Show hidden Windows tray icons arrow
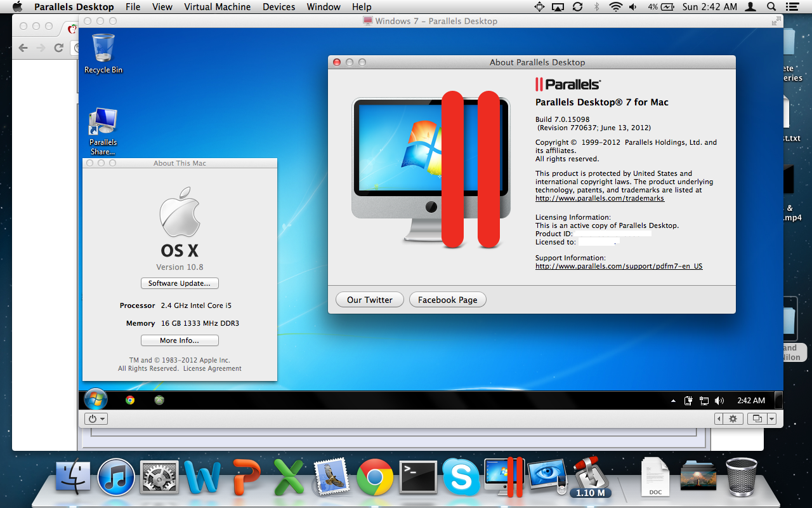 674,401
